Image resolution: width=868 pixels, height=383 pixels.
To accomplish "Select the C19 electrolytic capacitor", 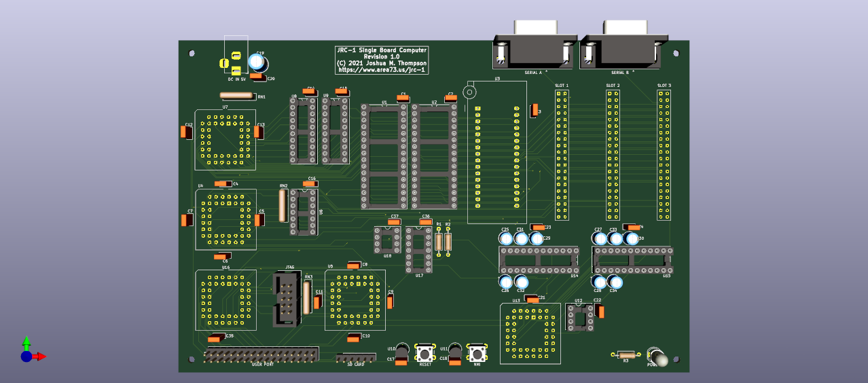I will 257,62.
